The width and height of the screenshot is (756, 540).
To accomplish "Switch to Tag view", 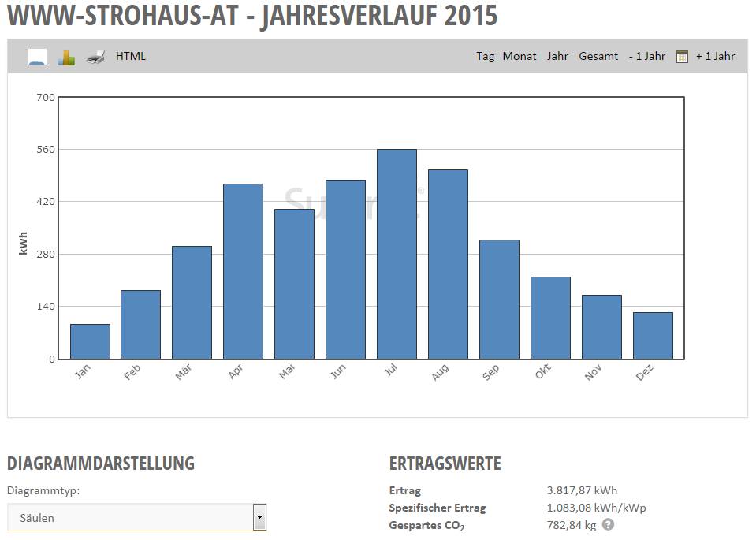I will (x=485, y=56).
